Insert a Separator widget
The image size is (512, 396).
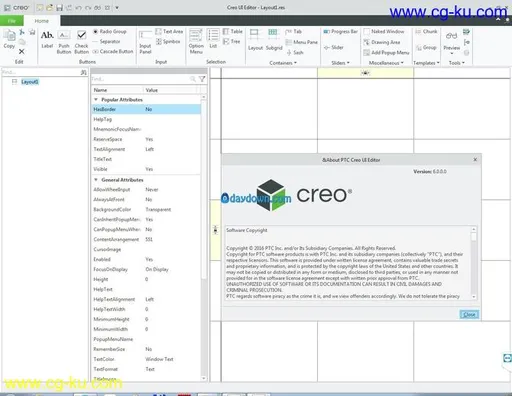[106, 41]
